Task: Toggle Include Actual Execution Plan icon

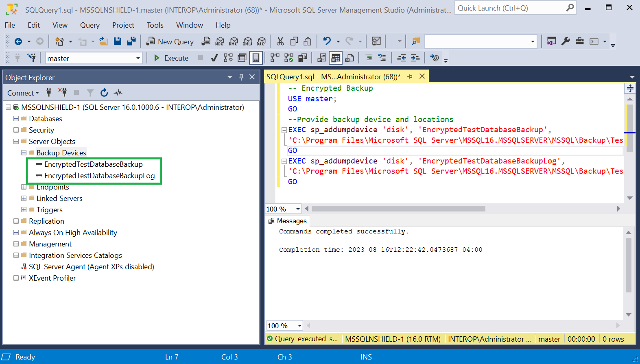Action: [275, 58]
